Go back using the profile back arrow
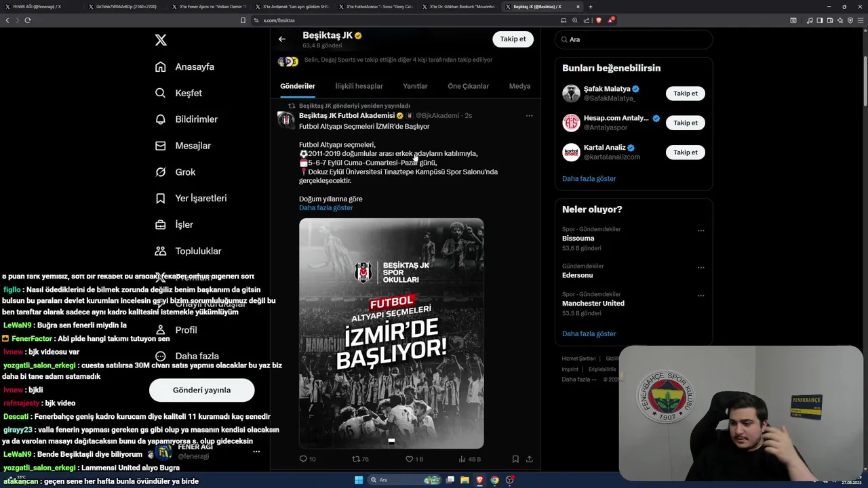The width and height of the screenshot is (868, 488). 282,39
